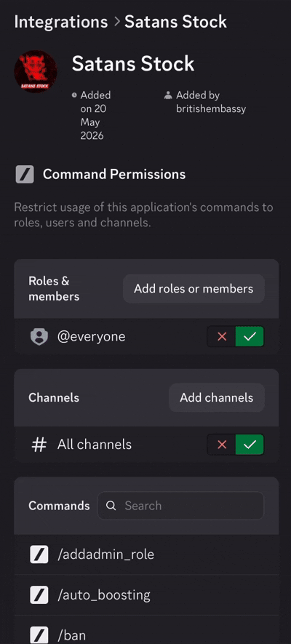
Task: Expand the /auto_boosting command entry
Action: click(146, 595)
